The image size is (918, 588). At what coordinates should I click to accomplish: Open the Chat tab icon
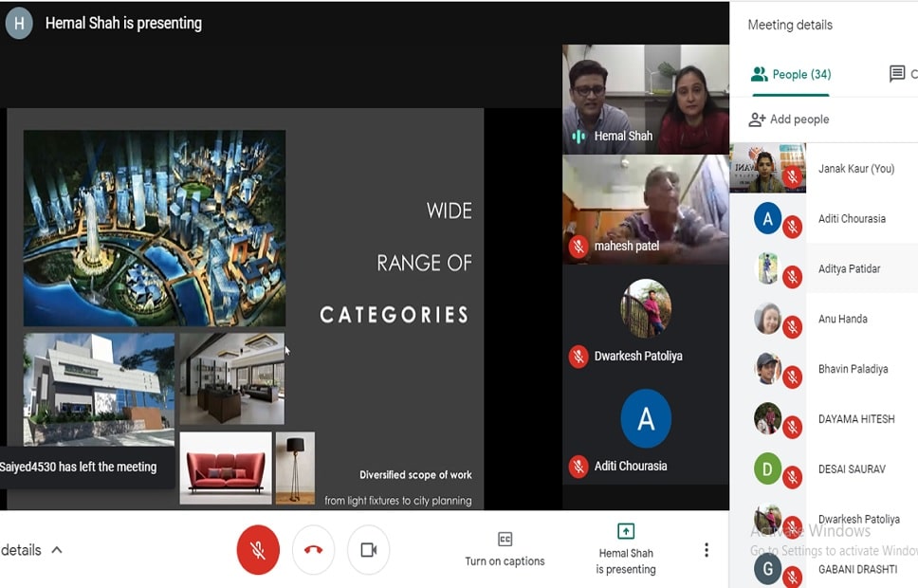[x=896, y=74]
